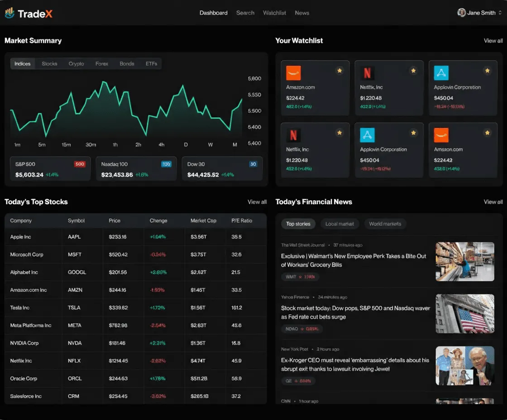Click the Apple Inc company row
Image resolution: width=507 pixels, height=420 pixels.
(x=135, y=237)
